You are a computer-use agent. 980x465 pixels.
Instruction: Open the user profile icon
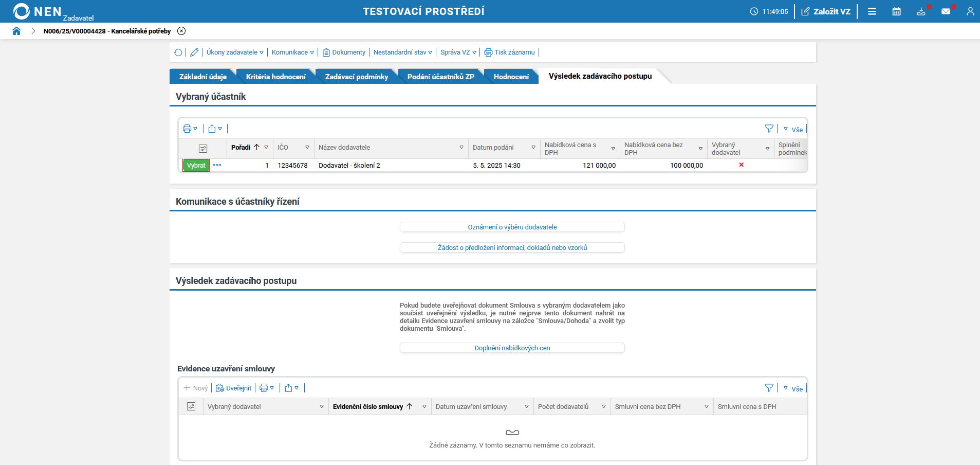tap(970, 11)
